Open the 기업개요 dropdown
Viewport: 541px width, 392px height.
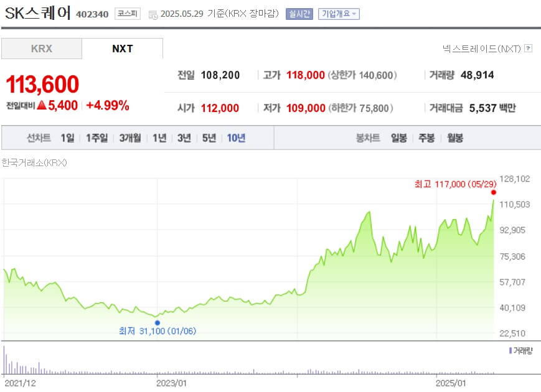(339, 13)
